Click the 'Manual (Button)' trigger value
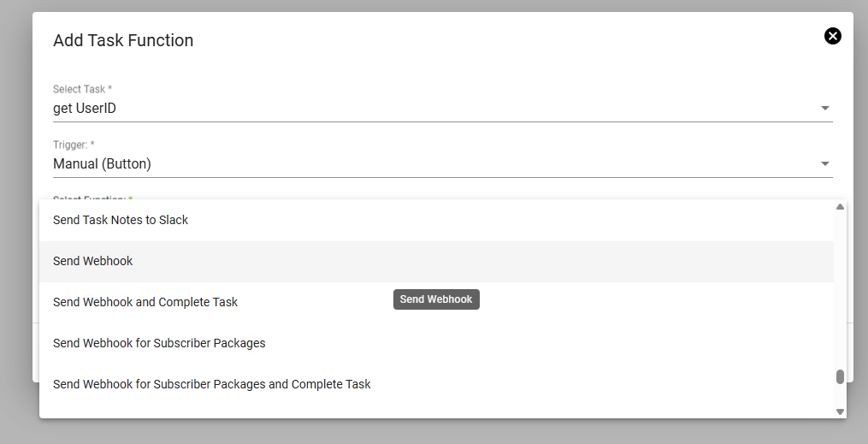This screenshot has width=868, height=444. tap(102, 164)
